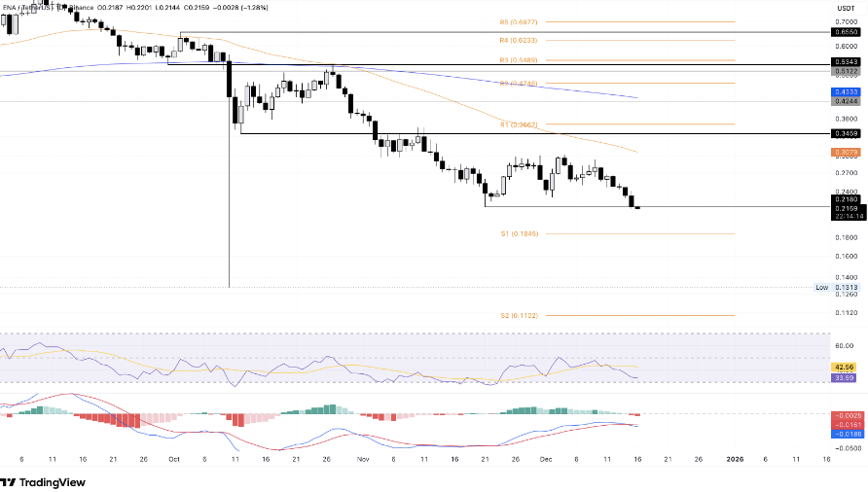Click the 0.1400 price axis label
The width and height of the screenshot is (868, 492).
coord(847,278)
